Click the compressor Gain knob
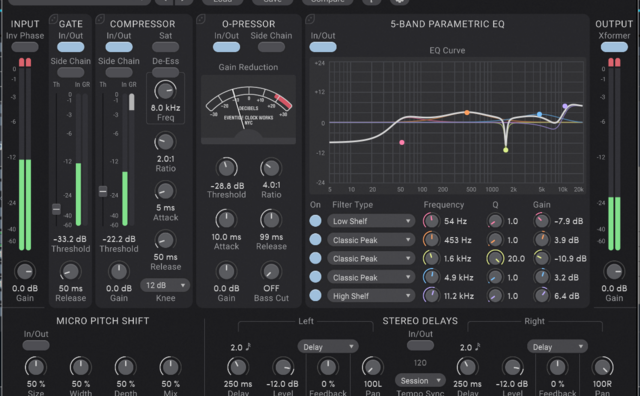The height and width of the screenshot is (396, 640). [x=119, y=271]
